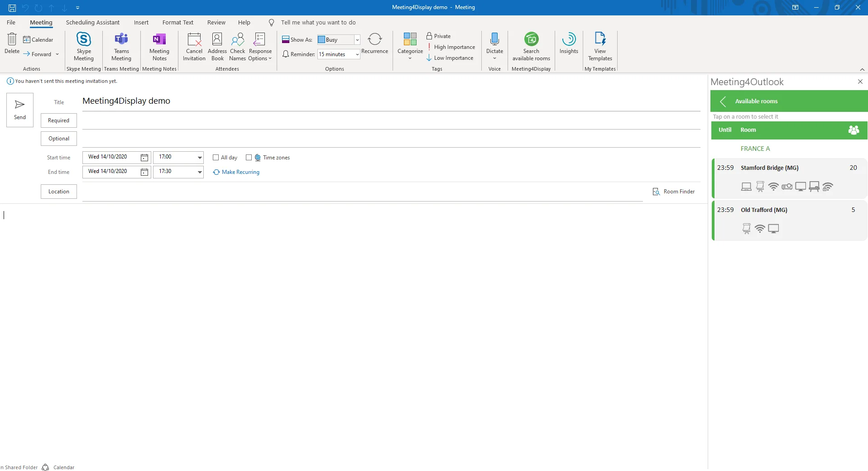Set up meeting Recurrence
Screen dimensions: 868x471
[374, 43]
